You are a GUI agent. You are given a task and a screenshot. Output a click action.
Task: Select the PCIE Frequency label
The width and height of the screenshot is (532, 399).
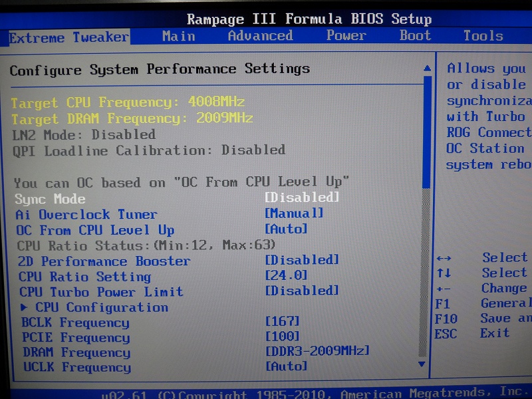(x=76, y=338)
